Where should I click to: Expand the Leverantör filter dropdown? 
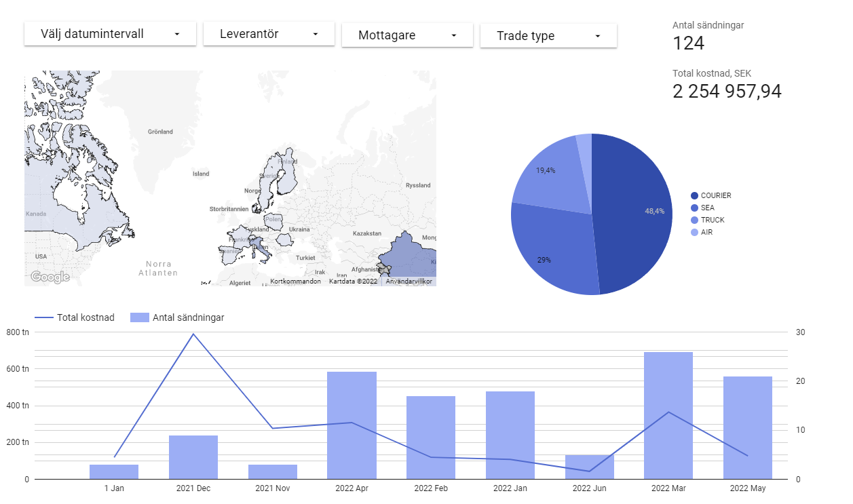tap(269, 34)
